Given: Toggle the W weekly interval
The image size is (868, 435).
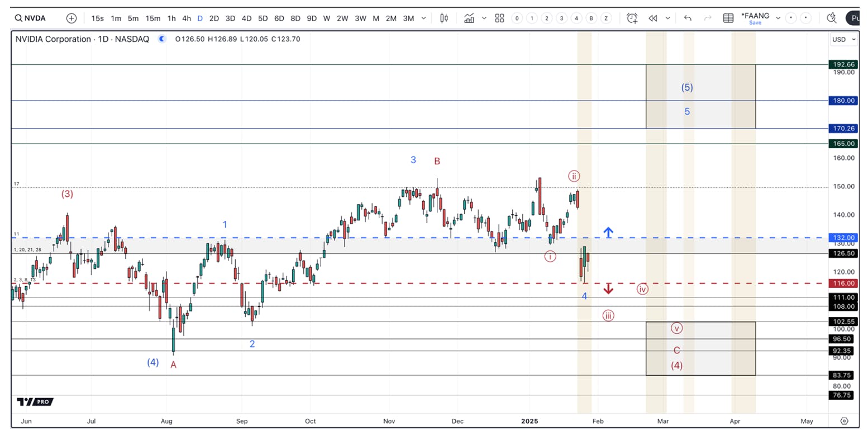Looking at the screenshot, I should pyautogui.click(x=327, y=18).
